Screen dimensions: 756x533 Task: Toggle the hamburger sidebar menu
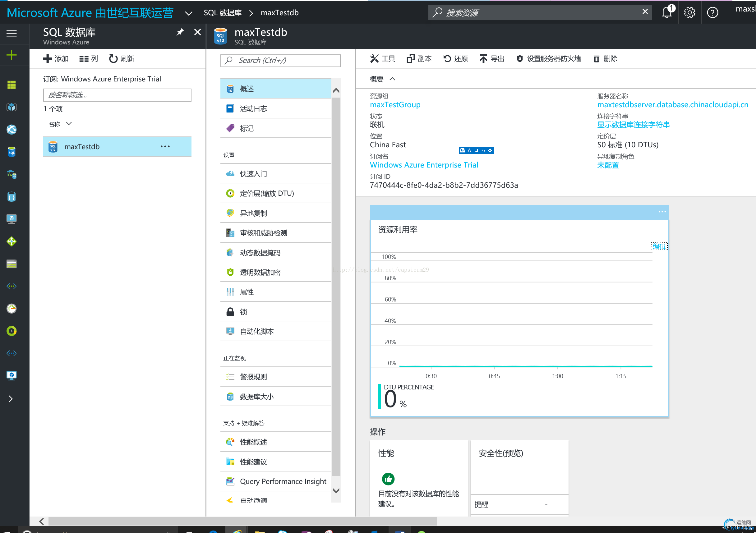[12, 33]
